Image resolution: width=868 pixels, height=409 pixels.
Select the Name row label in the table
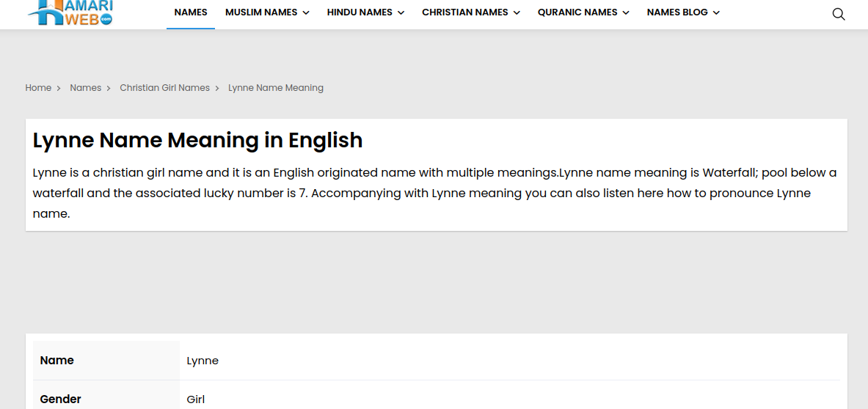57,361
